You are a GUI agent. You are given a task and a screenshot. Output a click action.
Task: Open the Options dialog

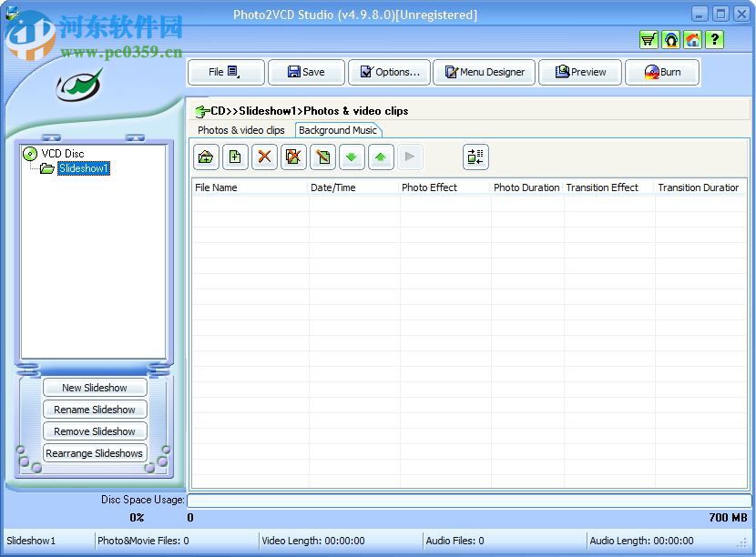click(389, 72)
